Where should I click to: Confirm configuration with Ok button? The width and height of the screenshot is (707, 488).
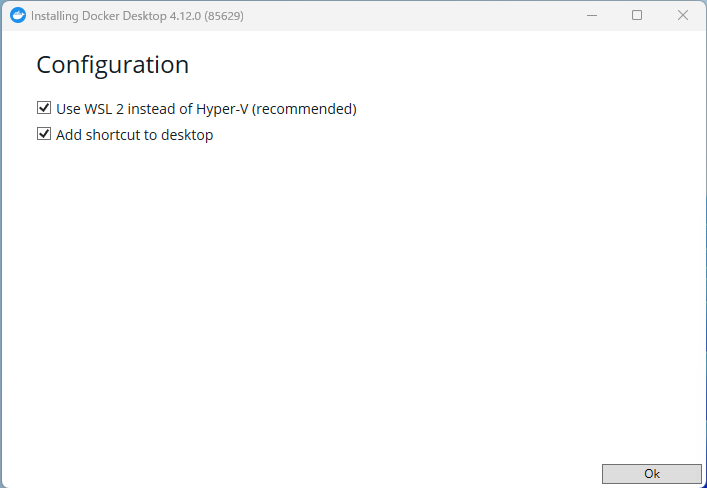pyautogui.click(x=652, y=474)
